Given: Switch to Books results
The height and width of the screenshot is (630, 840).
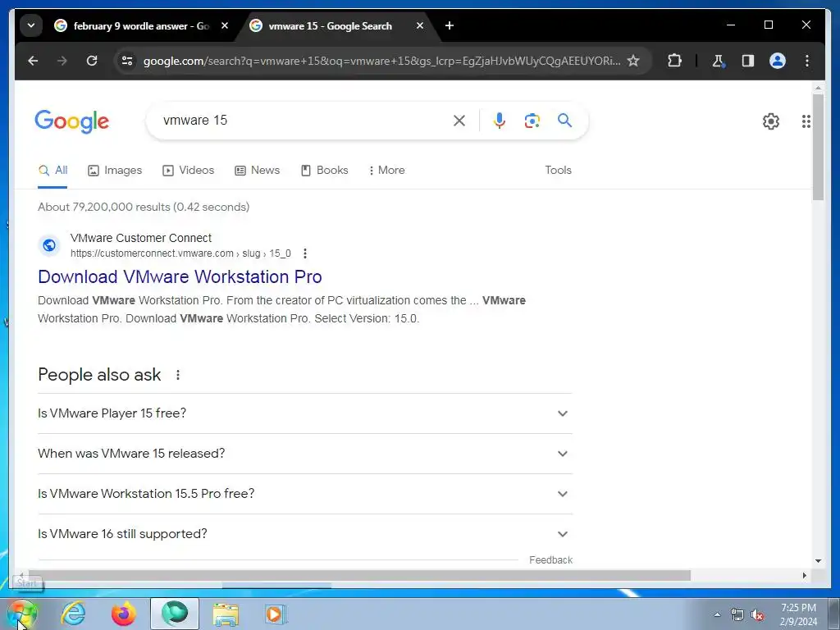Looking at the screenshot, I should pyautogui.click(x=324, y=171).
